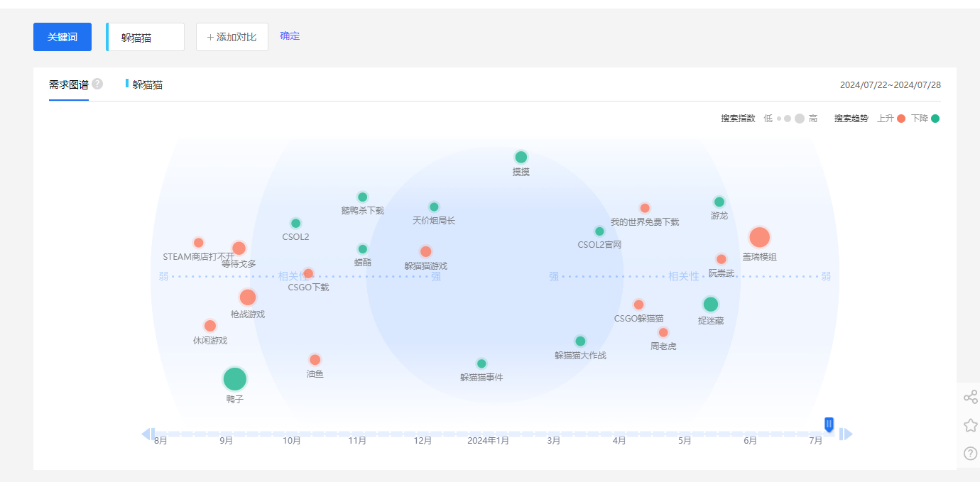Click the 8月 timeline label

coord(161,441)
